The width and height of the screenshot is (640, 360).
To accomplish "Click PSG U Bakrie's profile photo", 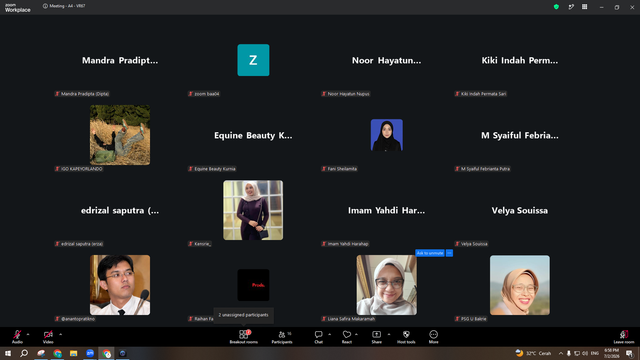I will [x=520, y=285].
